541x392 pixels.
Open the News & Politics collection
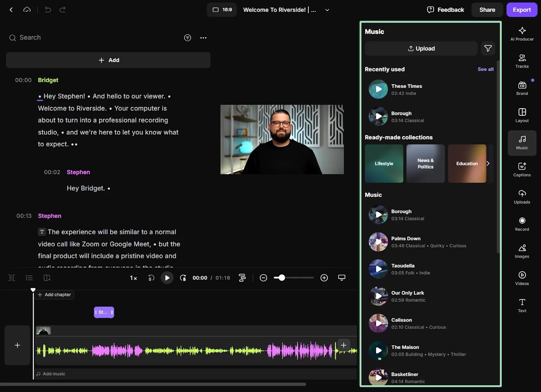426,164
